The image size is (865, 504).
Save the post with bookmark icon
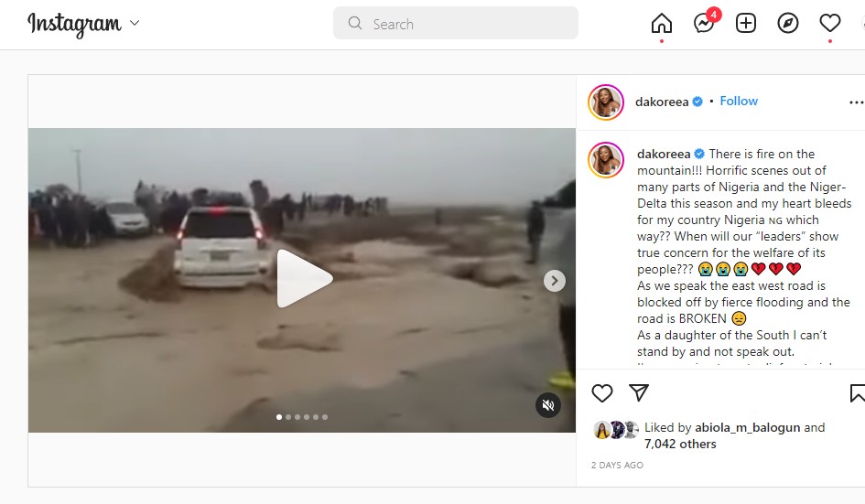858,393
